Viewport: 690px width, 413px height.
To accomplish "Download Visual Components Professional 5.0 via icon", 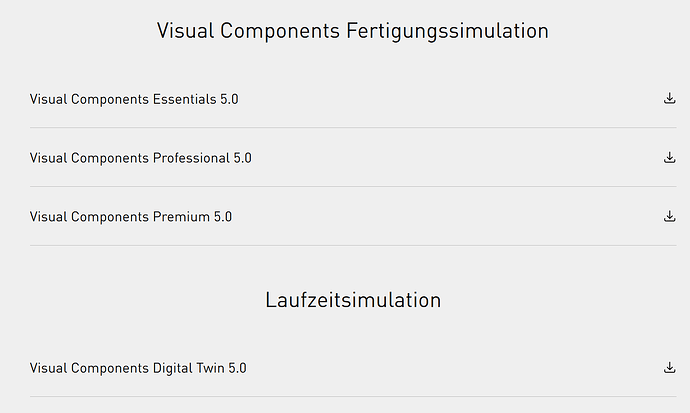I will (x=669, y=157).
